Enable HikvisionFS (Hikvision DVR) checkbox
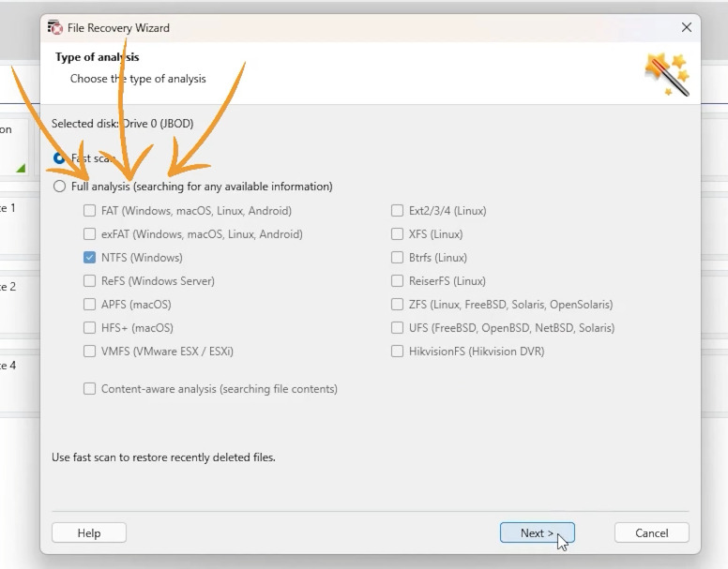This screenshot has height=569, width=728. tap(397, 351)
